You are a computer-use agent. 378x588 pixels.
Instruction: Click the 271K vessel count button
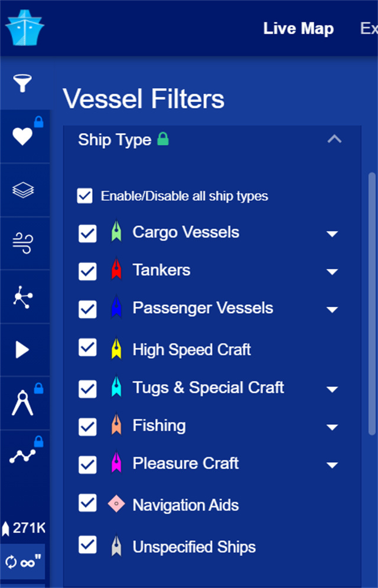tap(23, 528)
